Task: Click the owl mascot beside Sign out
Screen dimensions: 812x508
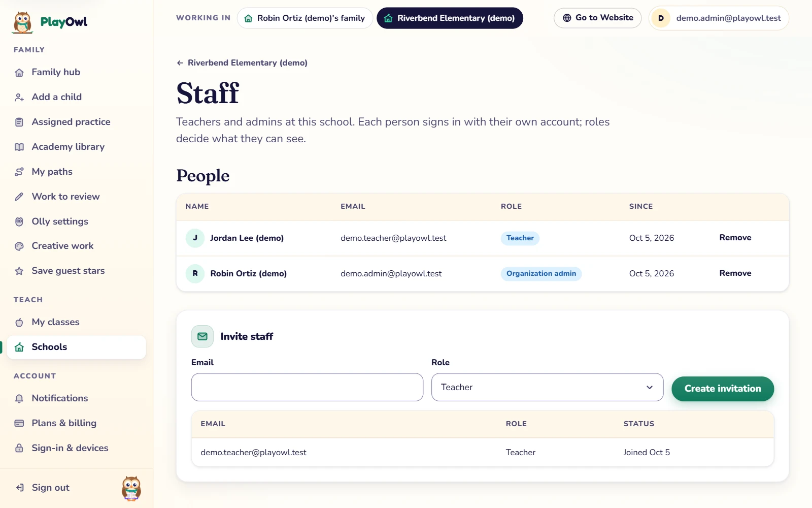Action: (x=131, y=488)
